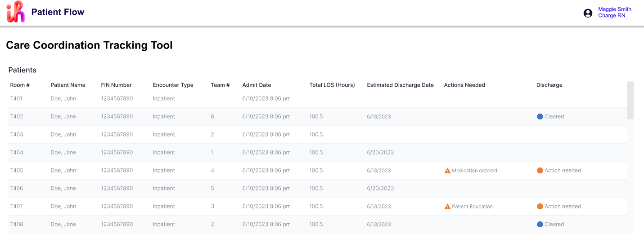Click patient name Doe, Jane in row T402
Viewport: 644px width, 243px height.
pos(63,116)
